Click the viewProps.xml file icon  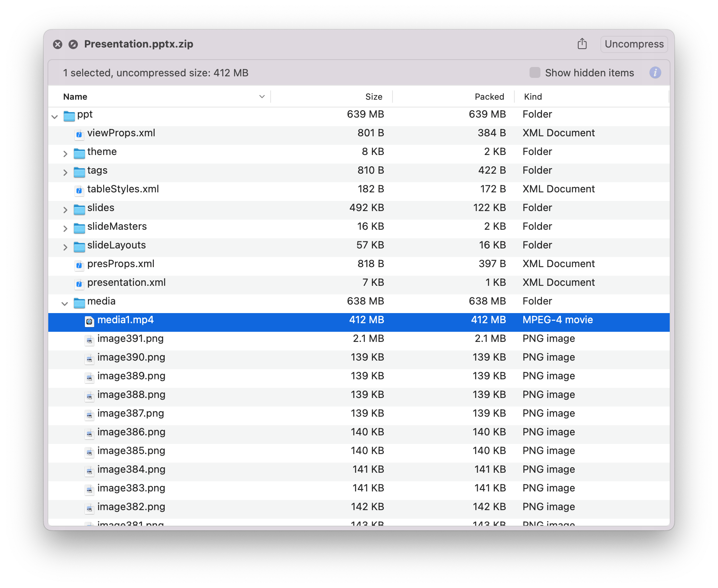click(x=79, y=134)
